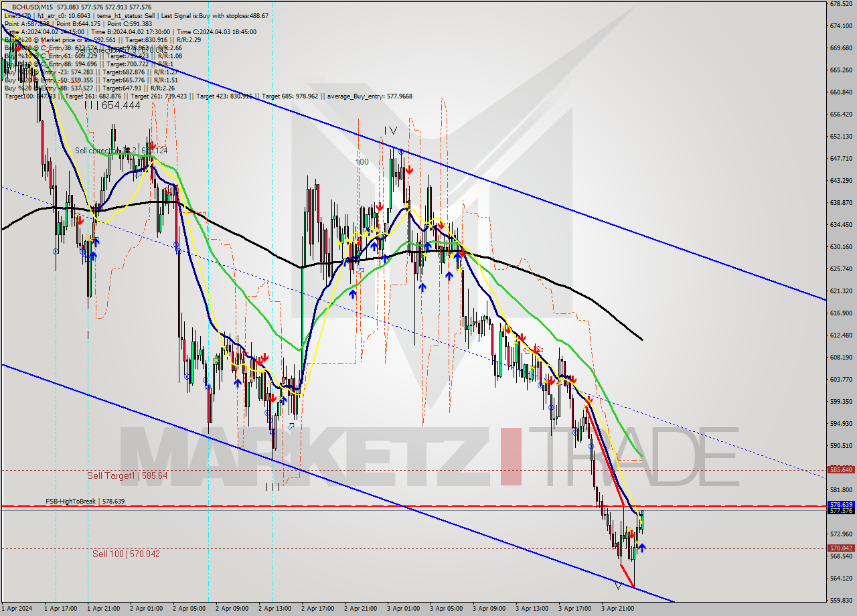Select the 'FSB-HighToBreak | 578.639' label
Screen dimensions: 857x616
tap(85, 501)
